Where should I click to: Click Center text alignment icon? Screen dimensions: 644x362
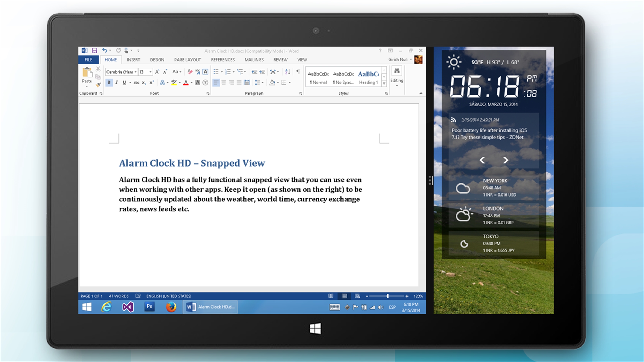[x=224, y=82]
